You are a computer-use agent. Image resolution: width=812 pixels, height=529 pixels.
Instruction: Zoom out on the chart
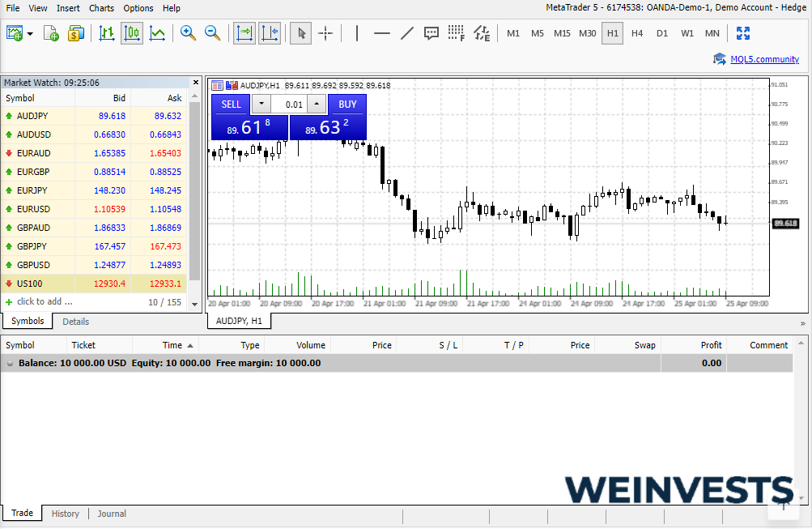(212, 33)
